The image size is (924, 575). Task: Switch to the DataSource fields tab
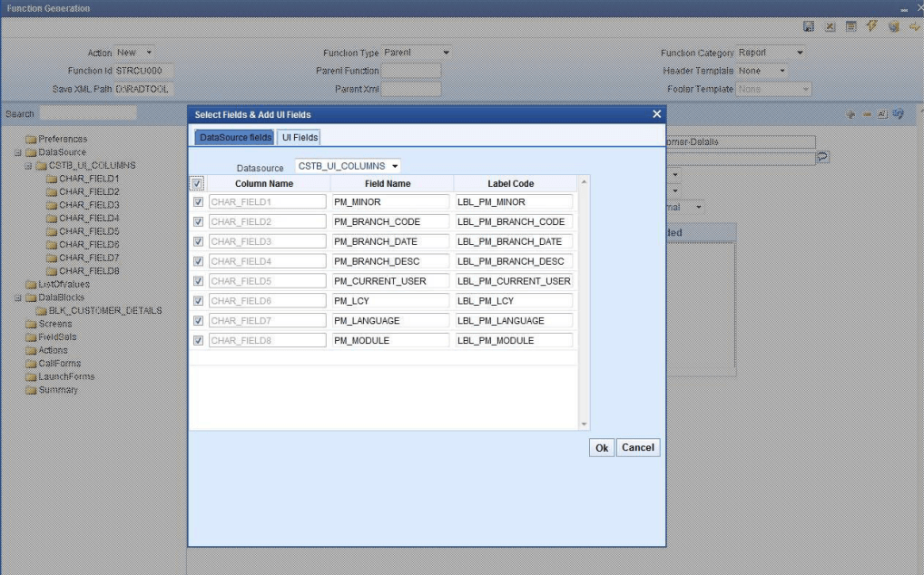click(x=234, y=137)
